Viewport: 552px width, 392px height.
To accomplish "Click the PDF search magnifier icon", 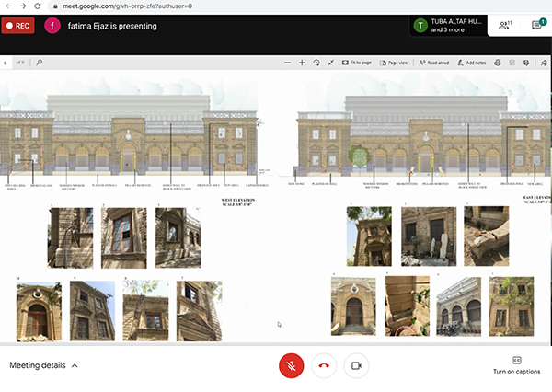I will (x=39, y=63).
